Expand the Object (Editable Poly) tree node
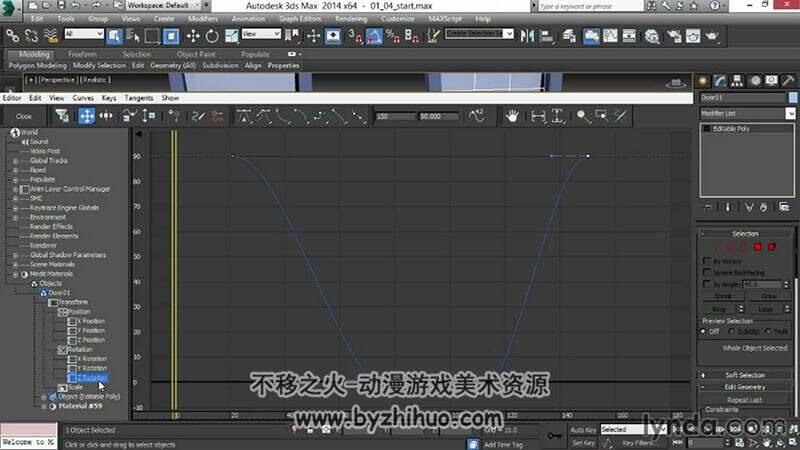 pyautogui.click(x=44, y=396)
